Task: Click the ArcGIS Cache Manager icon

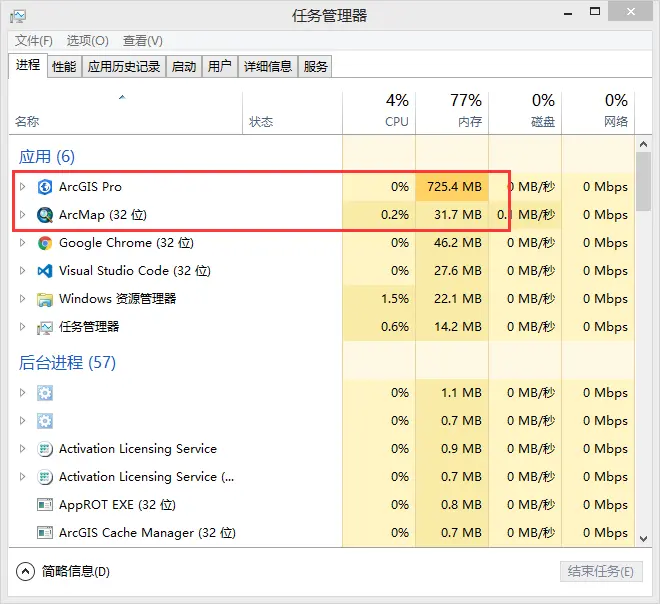Action: 45,533
